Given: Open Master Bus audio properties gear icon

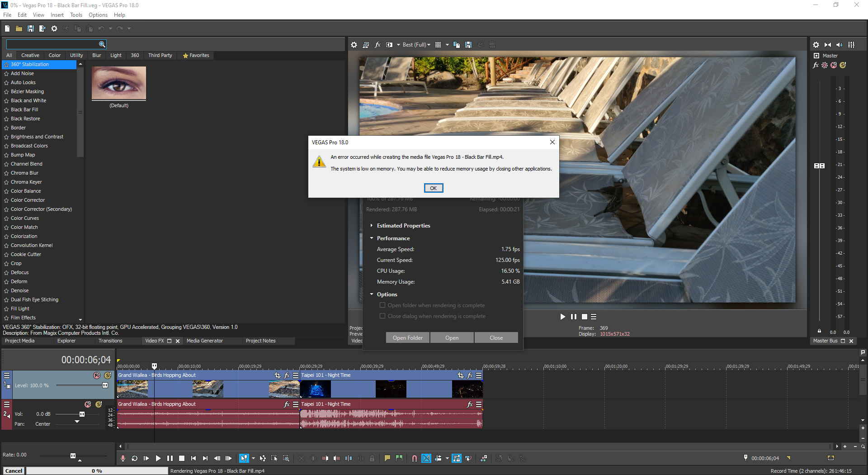Looking at the screenshot, I should 816,45.
